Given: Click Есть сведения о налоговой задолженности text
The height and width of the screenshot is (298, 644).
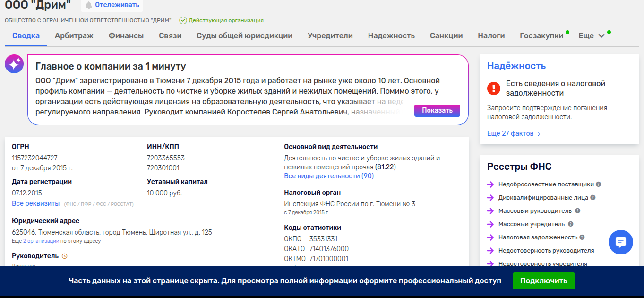Looking at the screenshot, I should pyautogui.click(x=556, y=88).
